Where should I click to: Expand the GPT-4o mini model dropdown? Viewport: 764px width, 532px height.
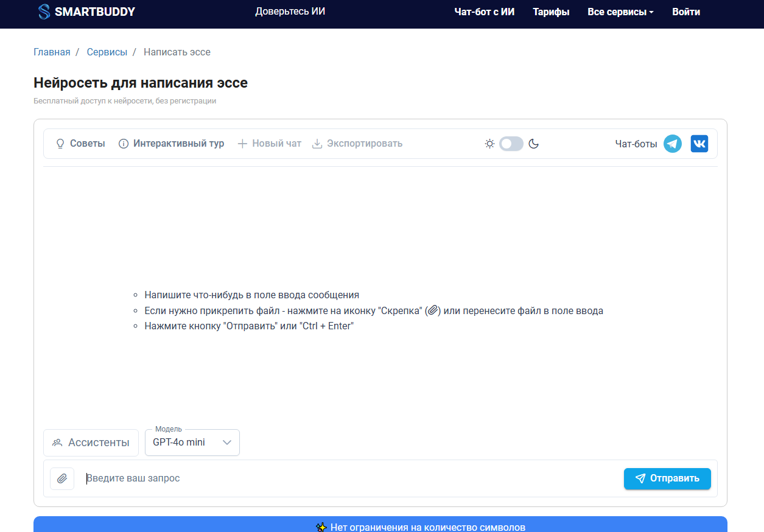coord(192,443)
